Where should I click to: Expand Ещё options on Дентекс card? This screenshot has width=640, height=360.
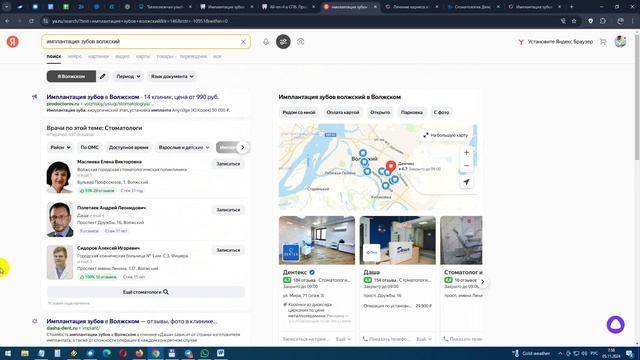pos(343,339)
